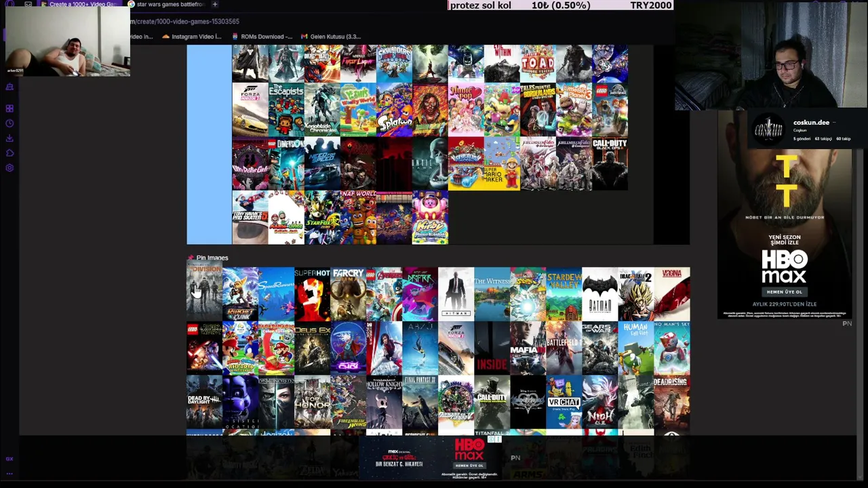
Task: Select Xenoblade Chronicles X cover in tier row
Action: [321, 110]
